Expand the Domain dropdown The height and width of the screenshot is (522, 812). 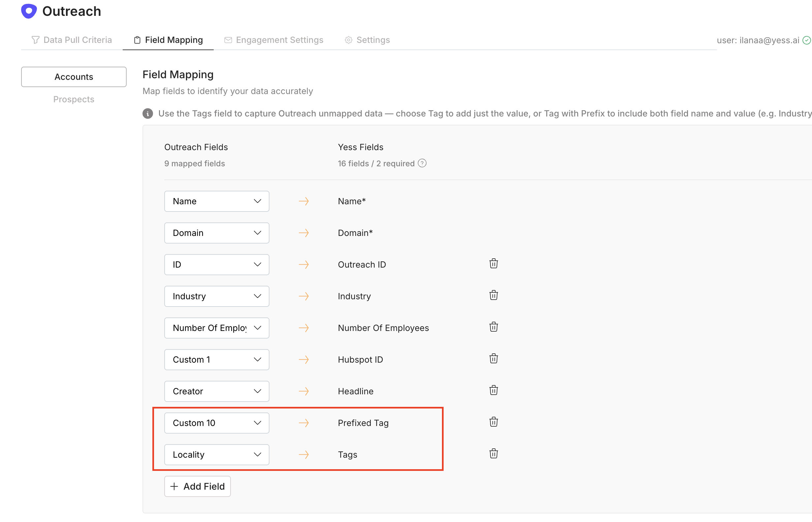[216, 233]
